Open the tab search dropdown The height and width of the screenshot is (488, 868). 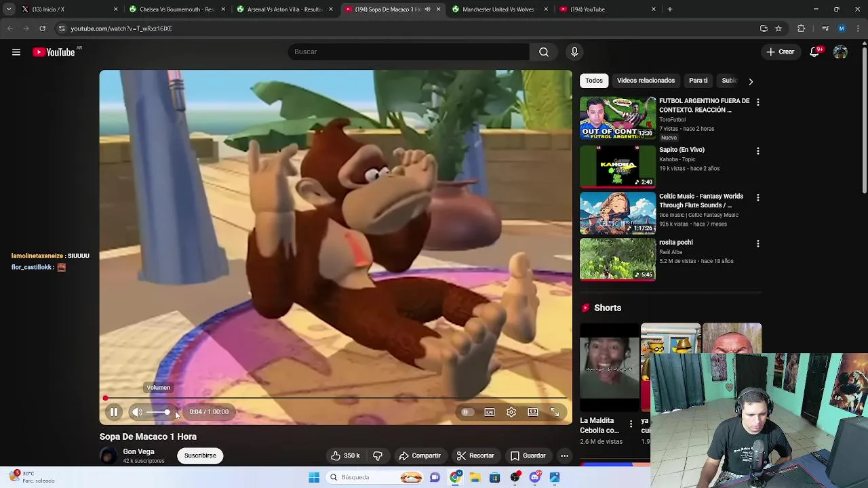pyautogui.click(x=8, y=9)
